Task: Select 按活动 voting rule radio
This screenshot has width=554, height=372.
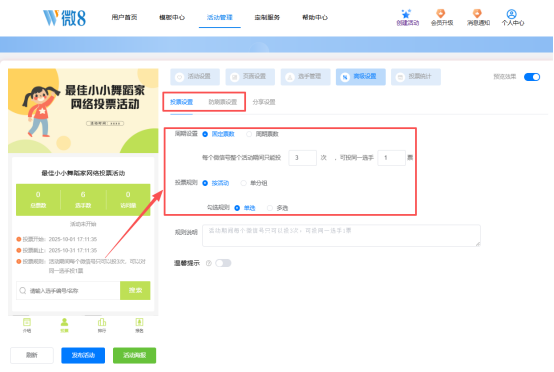Action: click(x=205, y=183)
